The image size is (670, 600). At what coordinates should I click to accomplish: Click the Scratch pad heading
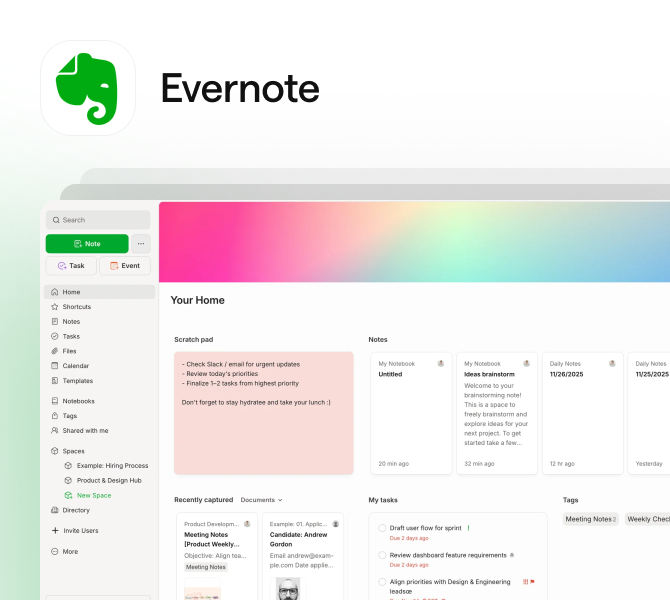point(194,339)
